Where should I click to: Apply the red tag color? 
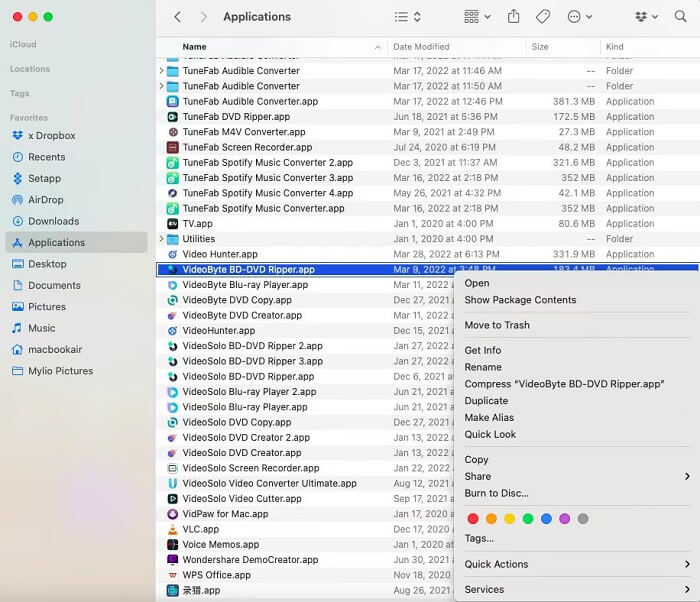473,518
